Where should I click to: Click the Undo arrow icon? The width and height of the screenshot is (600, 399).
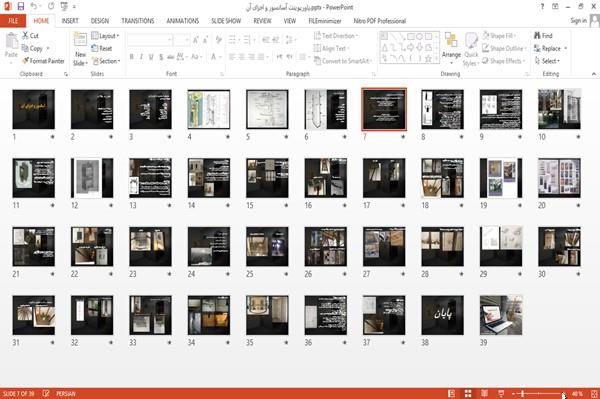click(x=33, y=7)
